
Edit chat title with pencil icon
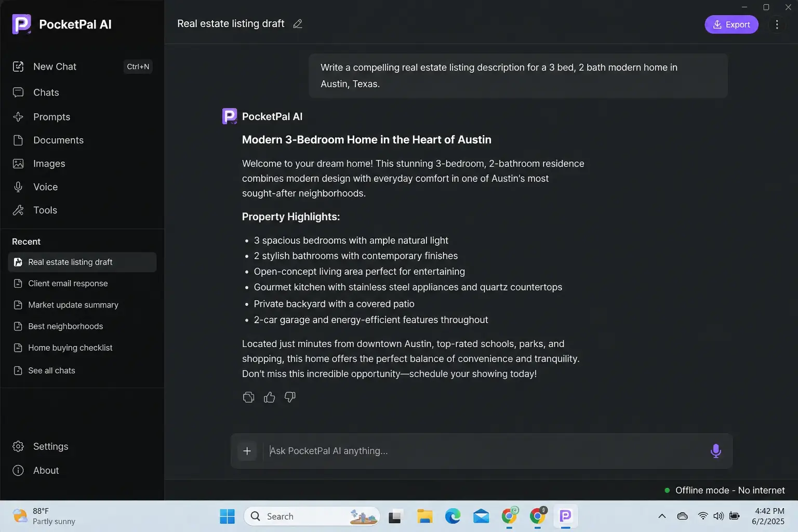pyautogui.click(x=298, y=24)
